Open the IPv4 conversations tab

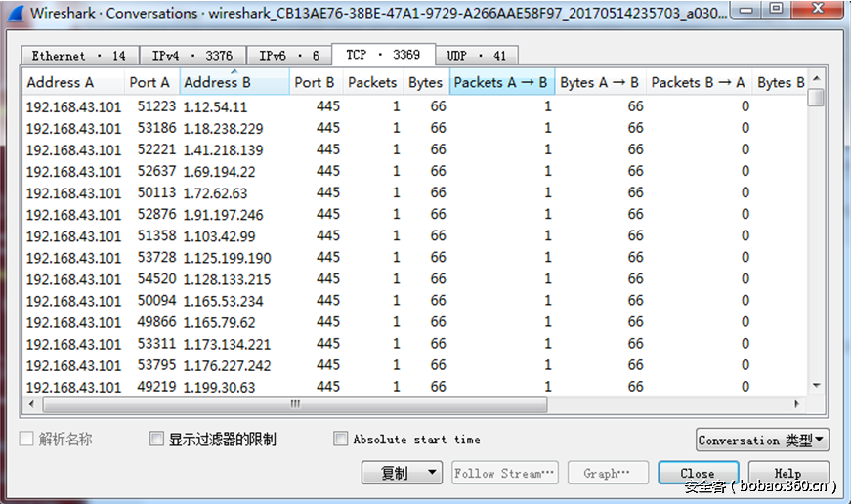pyautogui.click(x=191, y=56)
